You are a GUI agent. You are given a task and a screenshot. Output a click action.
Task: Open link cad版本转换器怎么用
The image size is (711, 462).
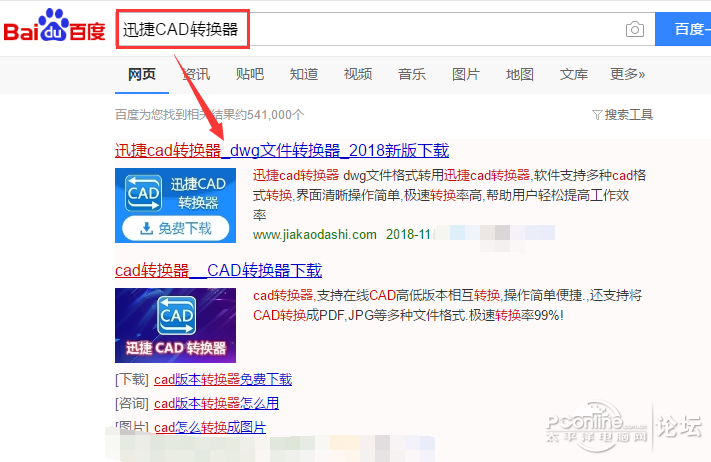pyautogui.click(x=217, y=403)
